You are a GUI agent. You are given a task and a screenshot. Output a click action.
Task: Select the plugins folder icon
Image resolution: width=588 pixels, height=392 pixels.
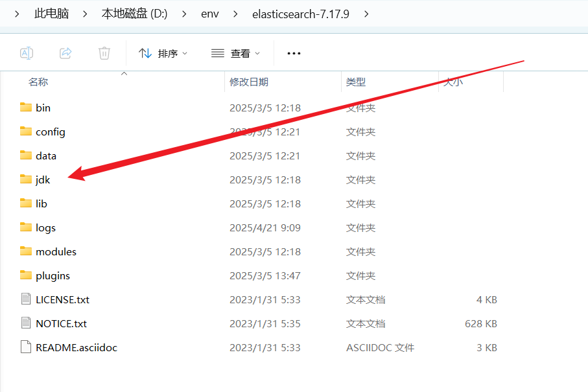(x=26, y=275)
